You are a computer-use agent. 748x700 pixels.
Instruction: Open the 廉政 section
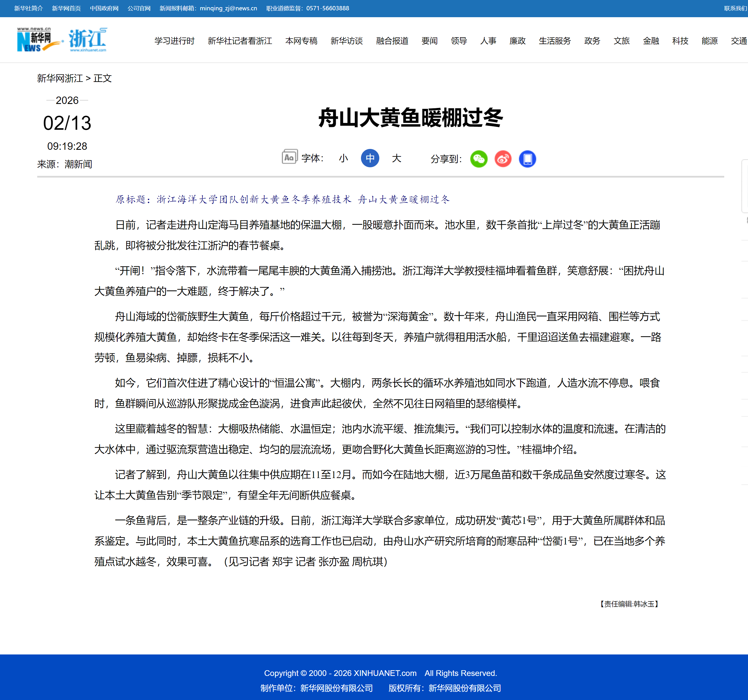[517, 41]
